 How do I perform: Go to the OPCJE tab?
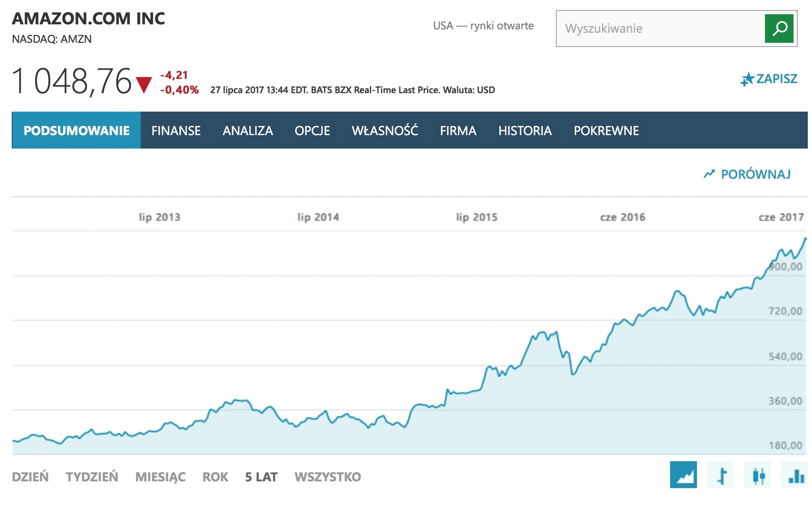(x=312, y=131)
